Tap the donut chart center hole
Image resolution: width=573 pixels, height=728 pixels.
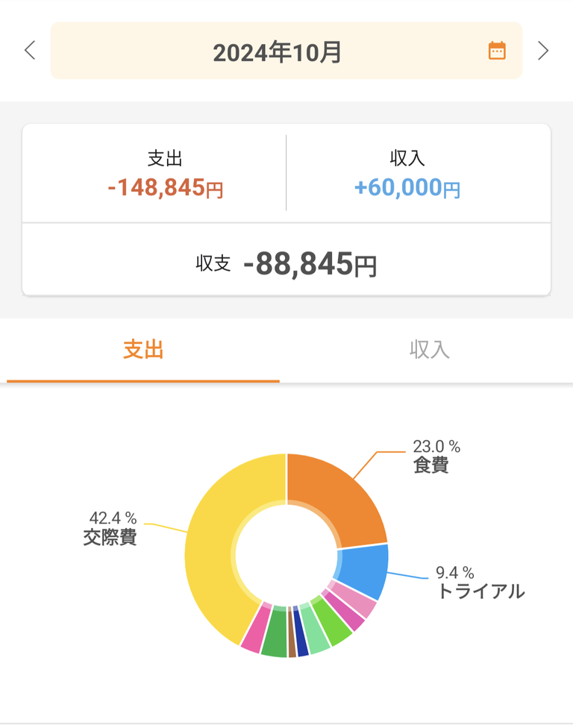286,555
